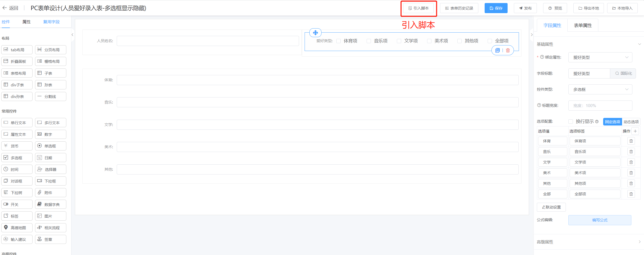644x255 pixels.
Task: Add a 日期 date control
Action: 51,158
